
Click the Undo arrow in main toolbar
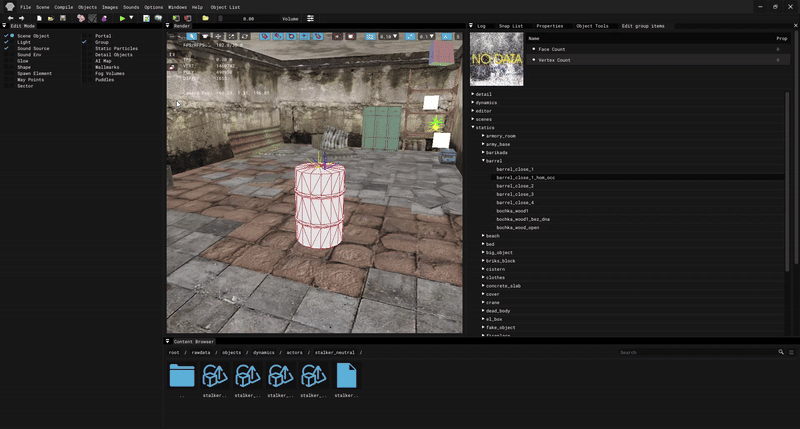(9, 18)
